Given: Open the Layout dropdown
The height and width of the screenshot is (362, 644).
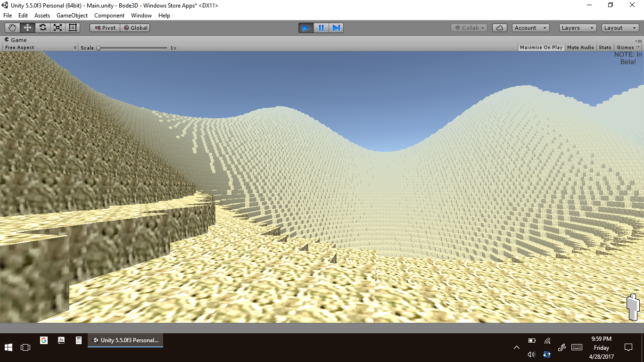Looking at the screenshot, I should tap(620, 28).
